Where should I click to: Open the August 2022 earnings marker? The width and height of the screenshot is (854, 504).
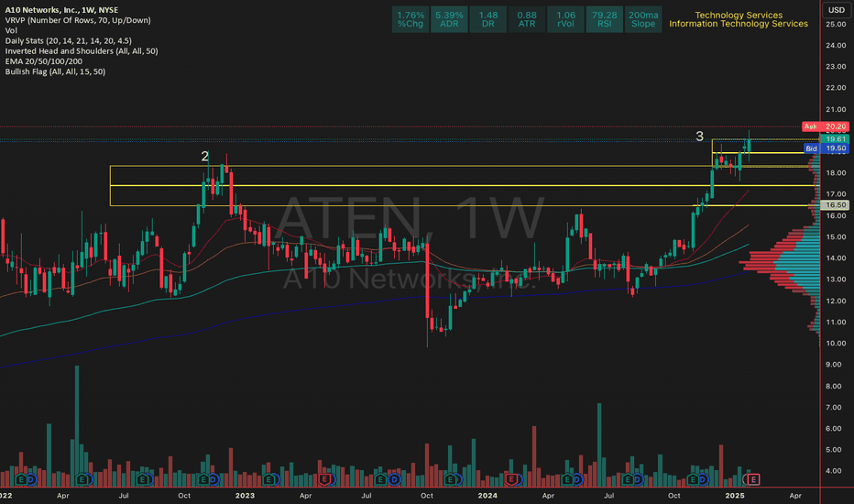[143, 479]
